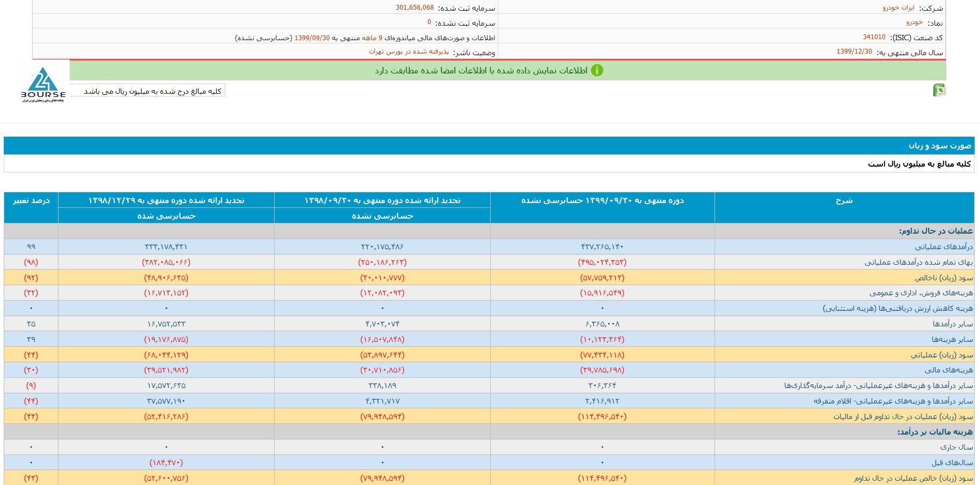This screenshot has height=485, width=980.
Task: Click the note کلیه مبالغ درج شده به میلیون ریال
Action: (152, 91)
